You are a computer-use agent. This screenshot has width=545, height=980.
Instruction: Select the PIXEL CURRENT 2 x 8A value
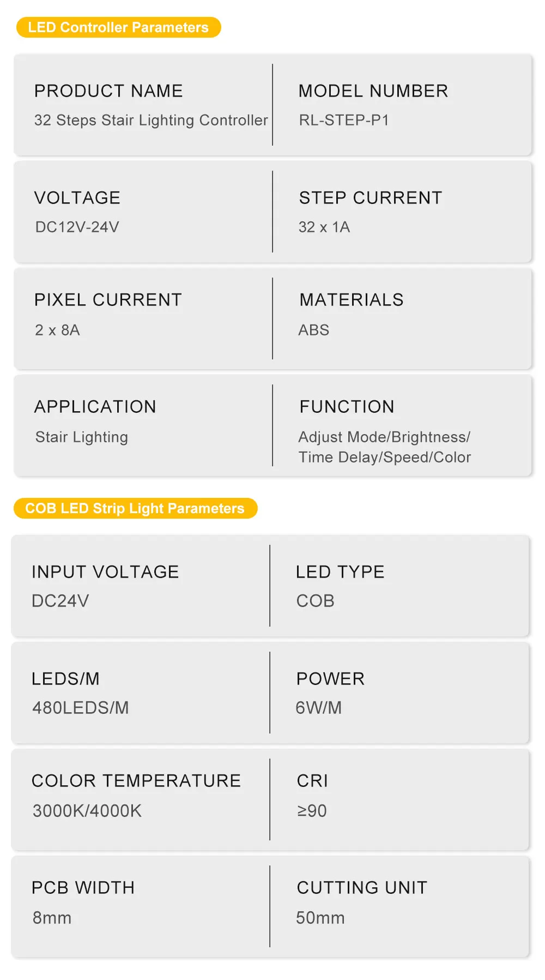(57, 330)
